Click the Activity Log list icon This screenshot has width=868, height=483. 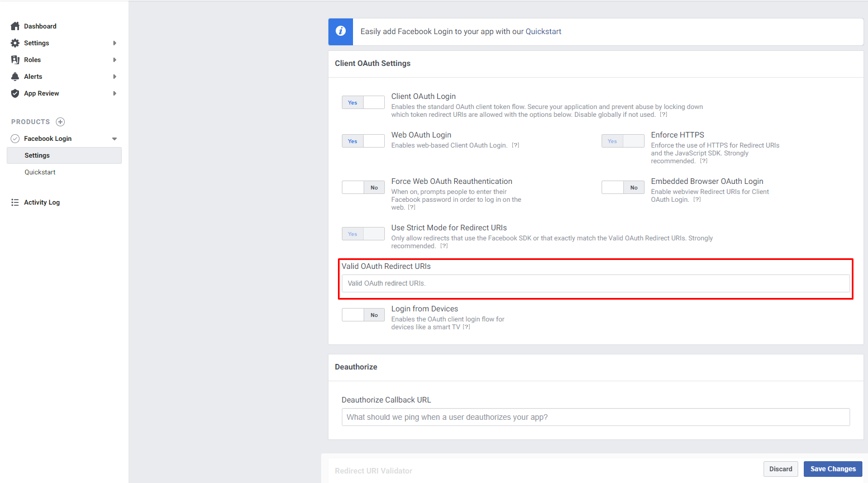click(15, 202)
